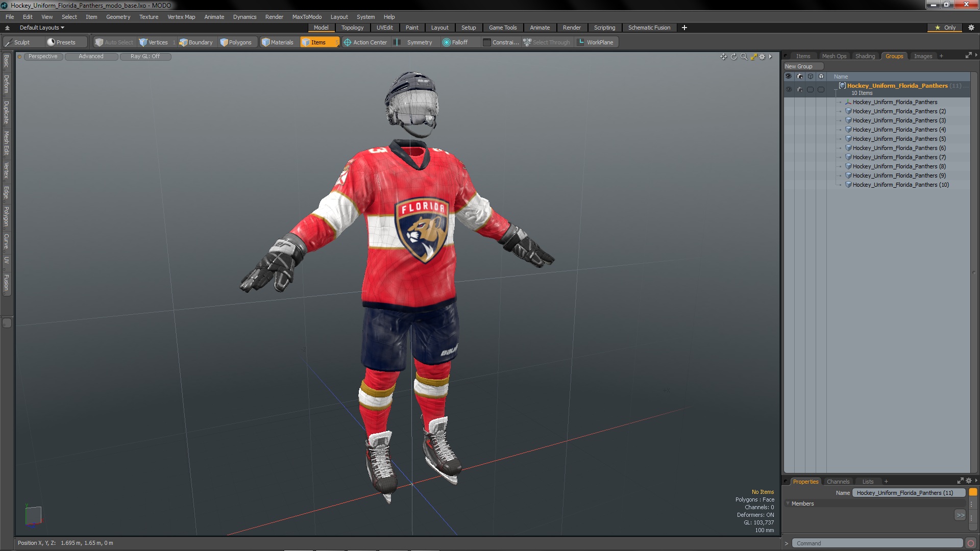
Task: Open Properties panel options arrow
Action: click(976, 481)
